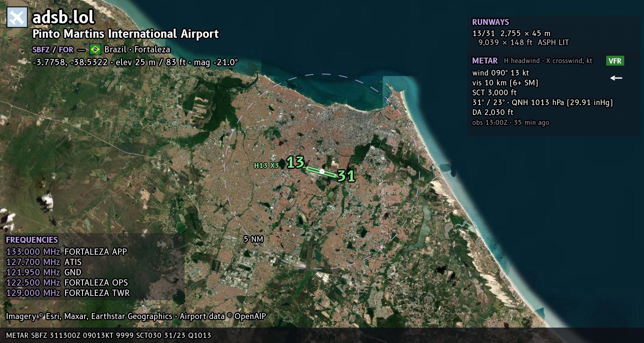This screenshot has width=644, height=343.
Task: Click Pinto Martins International Airport heading
Action: pyautogui.click(x=126, y=34)
